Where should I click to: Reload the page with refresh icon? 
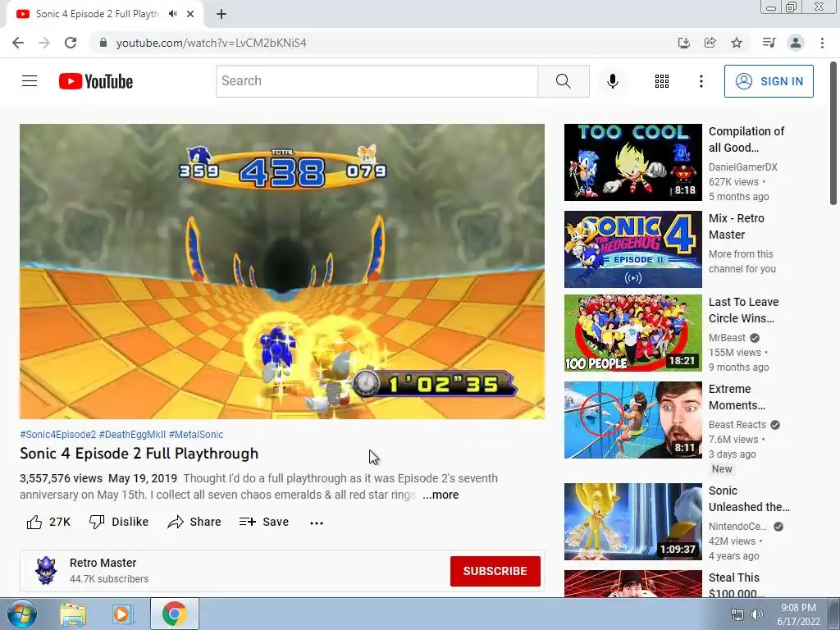pyautogui.click(x=71, y=43)
